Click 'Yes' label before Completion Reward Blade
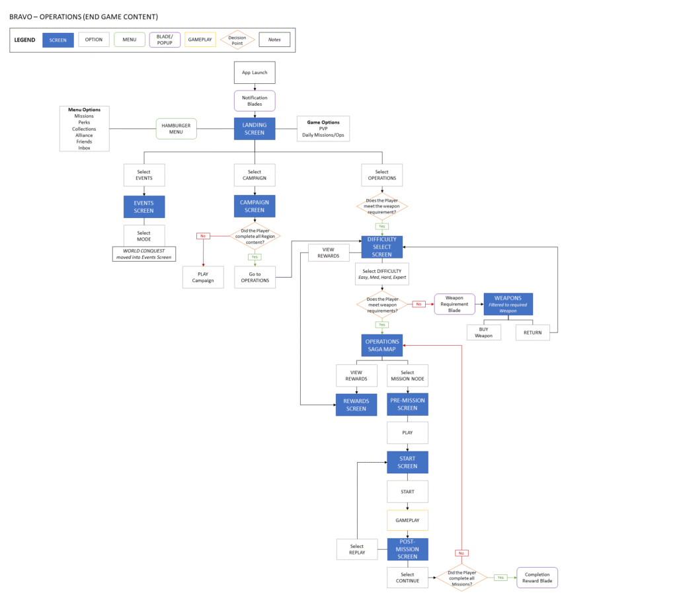 500,578
